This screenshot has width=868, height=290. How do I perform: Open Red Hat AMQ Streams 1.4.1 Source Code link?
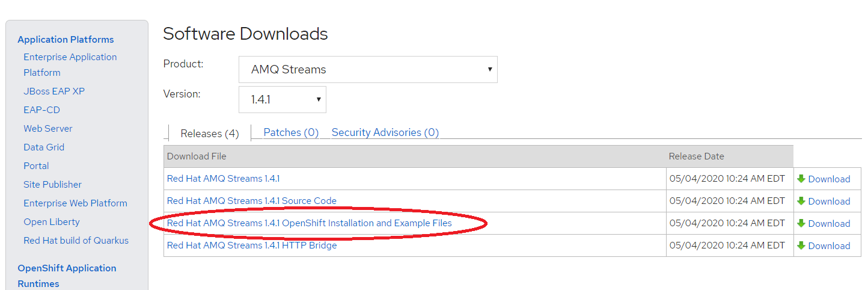pyautogui.click(x=252, y=201)
